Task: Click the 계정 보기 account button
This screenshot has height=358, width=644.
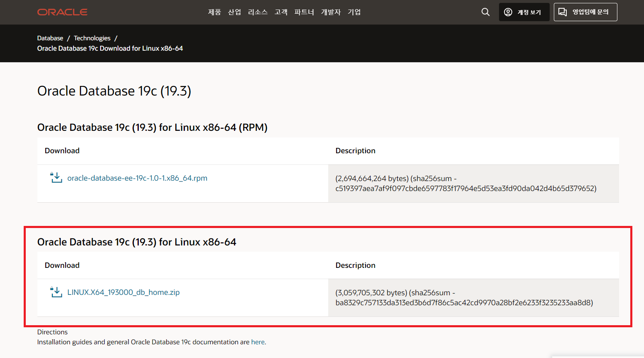Action: 524,12
